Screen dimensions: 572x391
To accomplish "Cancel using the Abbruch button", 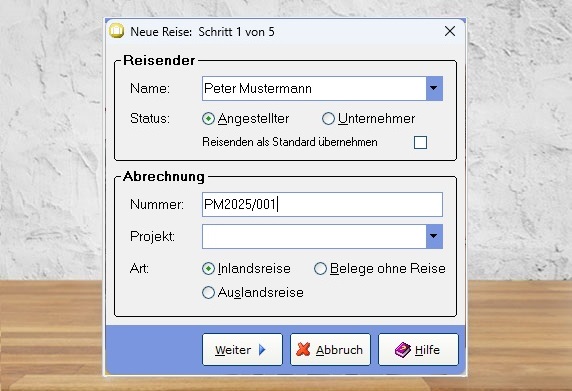I will coord(331,349).
